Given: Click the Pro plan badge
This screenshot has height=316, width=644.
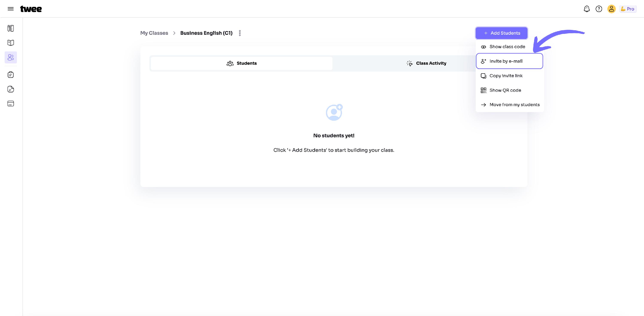Looking at the screenshot, I should pos(628,9).
